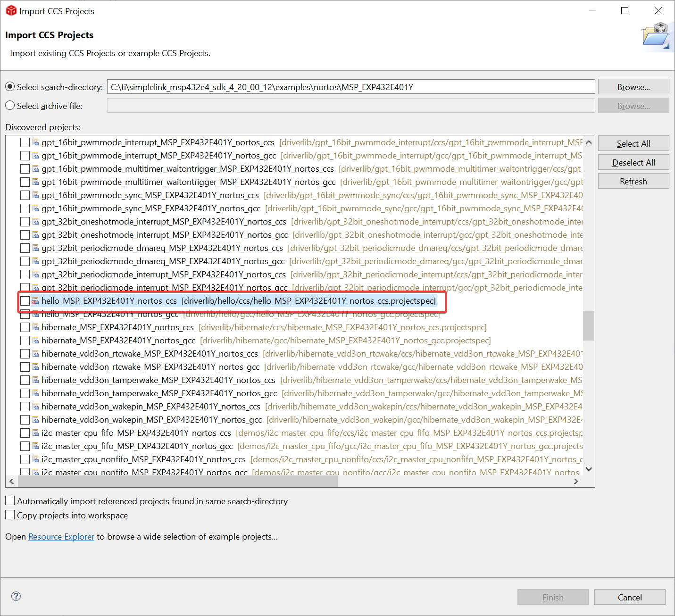Click the gpt_32bit_oneshotmode_interrupt nortos_ccs project icon

click(35, 222)
